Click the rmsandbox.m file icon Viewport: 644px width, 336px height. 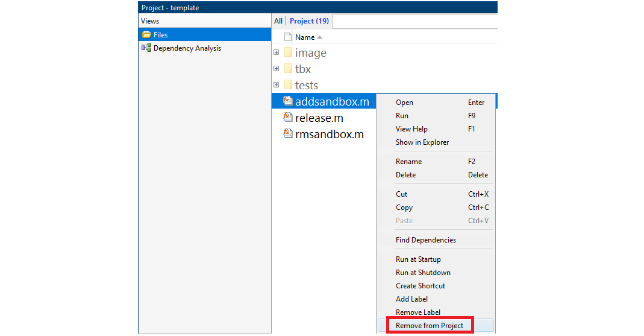pos(288,134)
